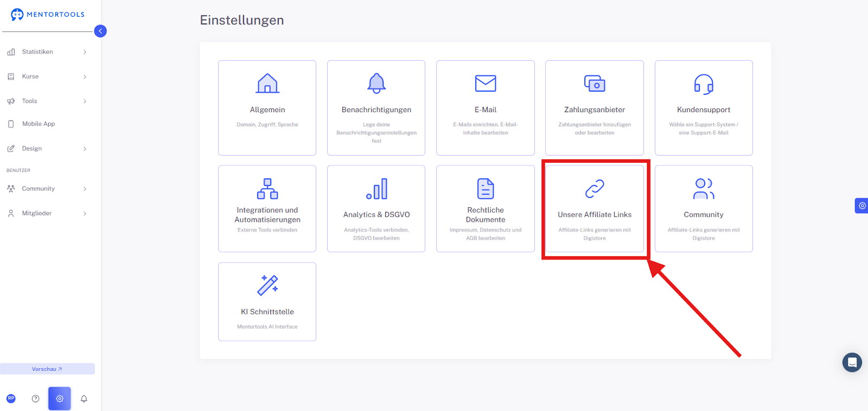Open Tools in the sidebar
The image size is (868, 411).
point(29,101)
